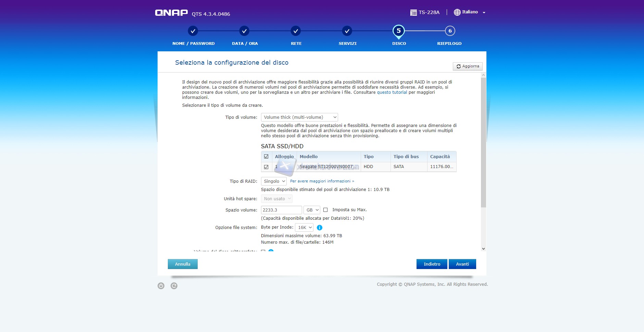Viewport: 644px width, 332px height.
Task: Open the Tipo di volume dropdown
Action: point(299,117)
